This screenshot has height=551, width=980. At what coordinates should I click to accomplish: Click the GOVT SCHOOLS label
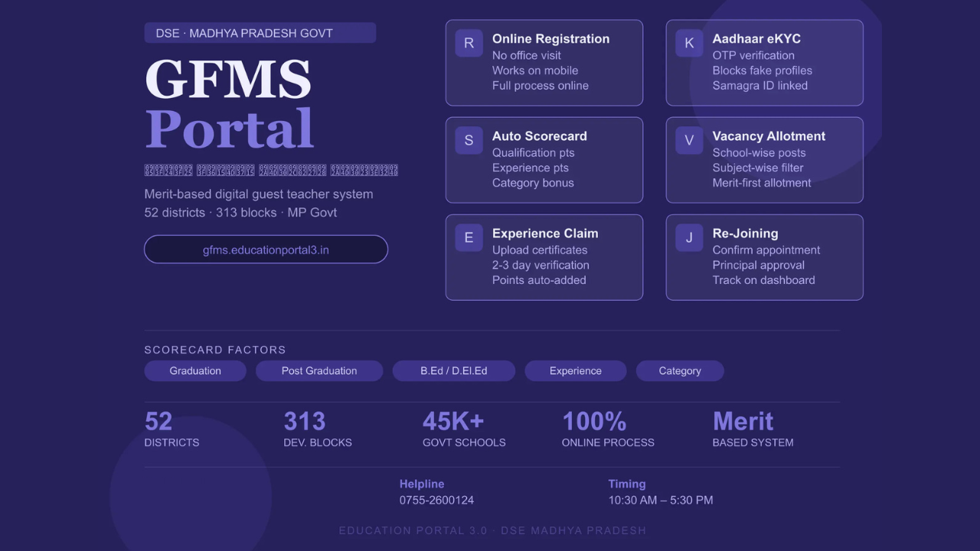pyautogui.click(x=464, y=442)
